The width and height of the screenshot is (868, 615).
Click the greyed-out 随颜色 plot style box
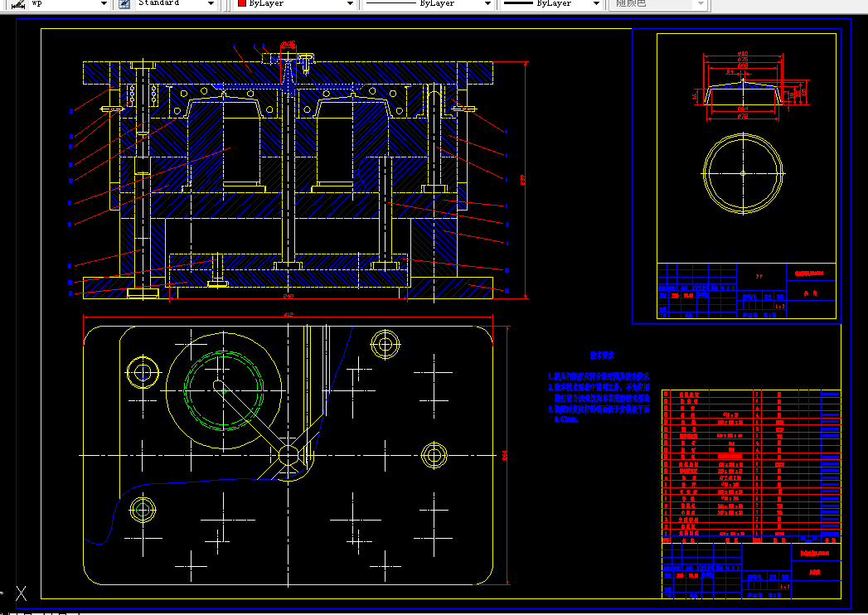tap(657, 4)
